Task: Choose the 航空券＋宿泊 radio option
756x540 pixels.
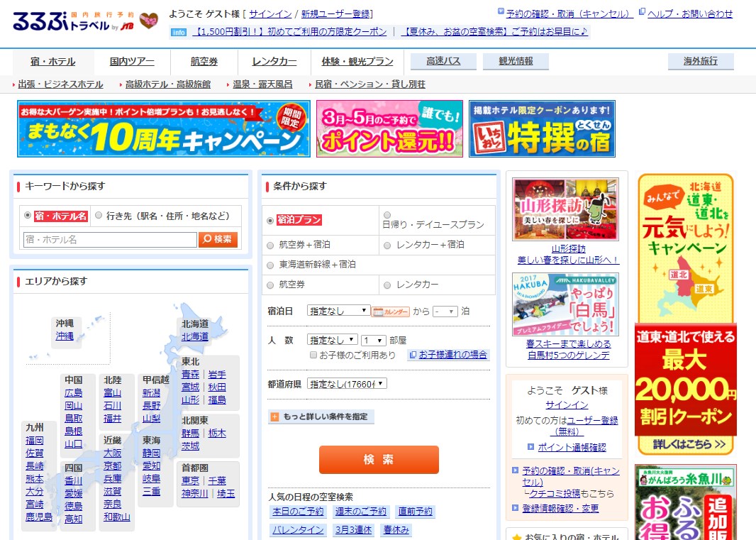Action: click(270, 245)
